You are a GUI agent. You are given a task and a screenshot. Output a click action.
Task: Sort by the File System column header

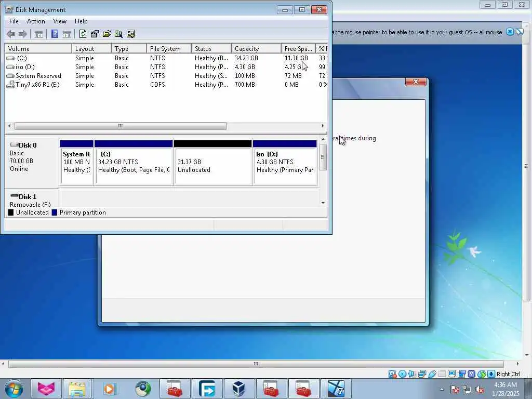[x=169, y=48]
